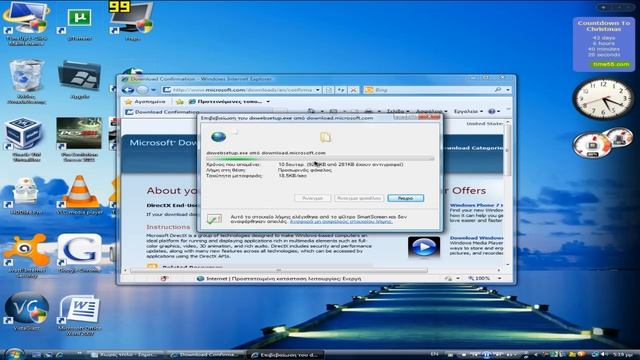The height and width of the screenshot is (360, 640).
Task: Click the Windows Start orb
Action: [14, 353]
